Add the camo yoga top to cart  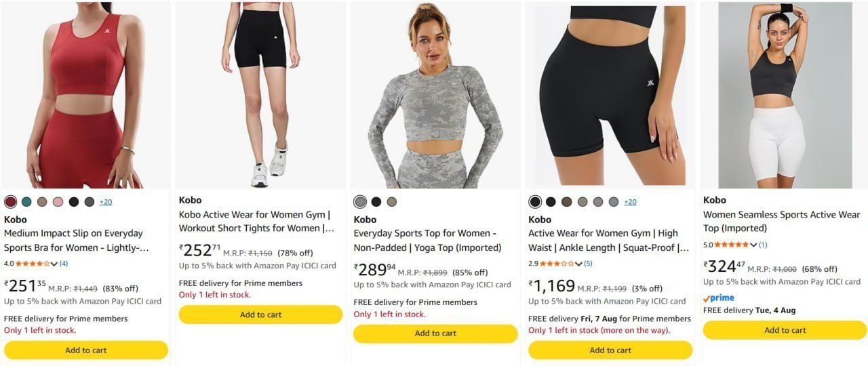click(x=436, y=333)
